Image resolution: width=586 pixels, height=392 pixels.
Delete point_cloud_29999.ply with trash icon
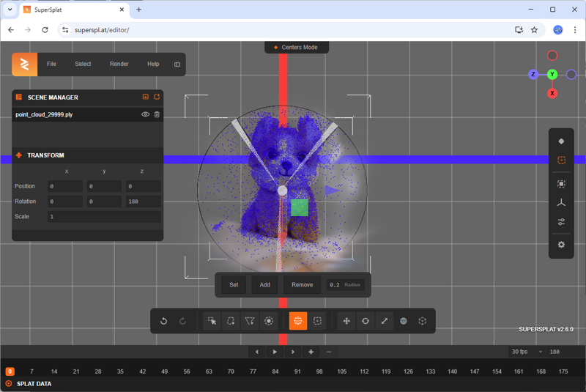pos(157,114)
